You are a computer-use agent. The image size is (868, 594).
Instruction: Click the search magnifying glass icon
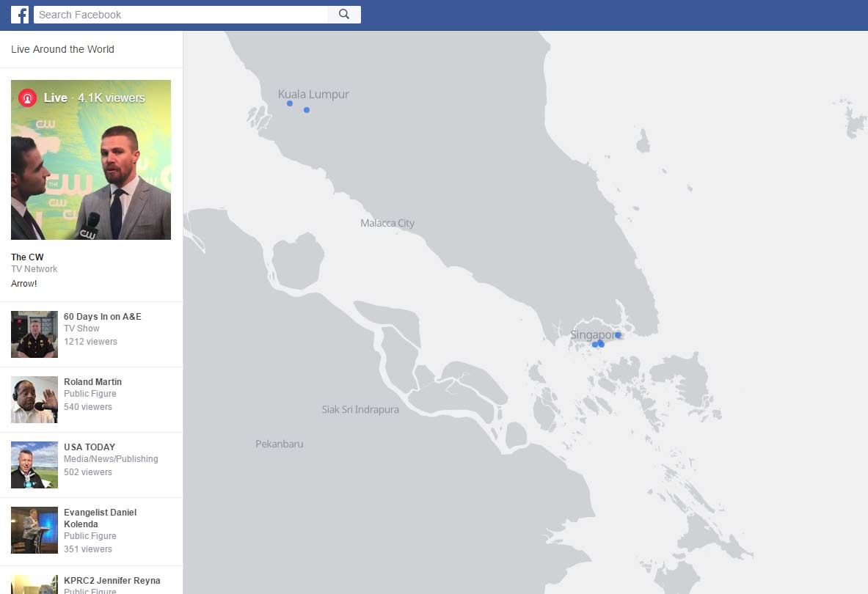point(343,14)
